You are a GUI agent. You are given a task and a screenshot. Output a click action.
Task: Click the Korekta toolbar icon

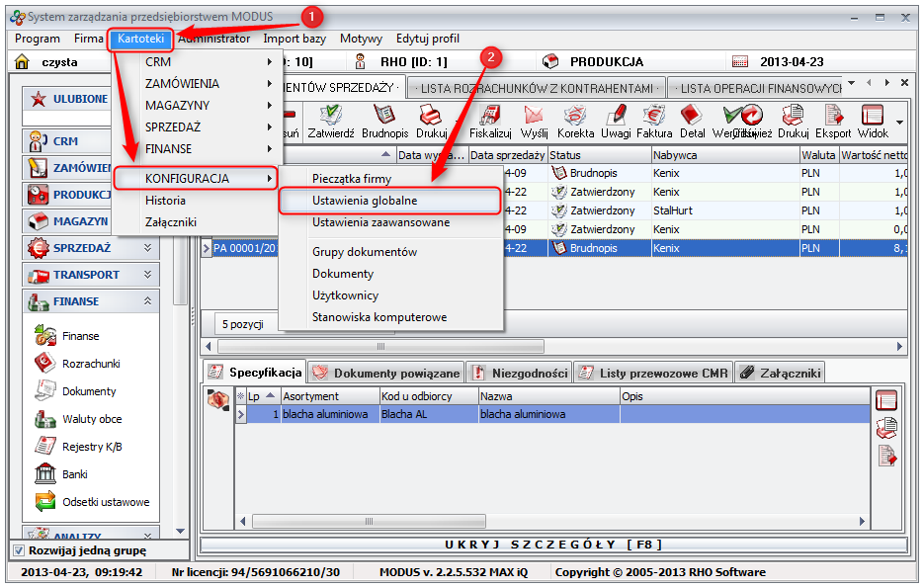(x=575, y=120)
